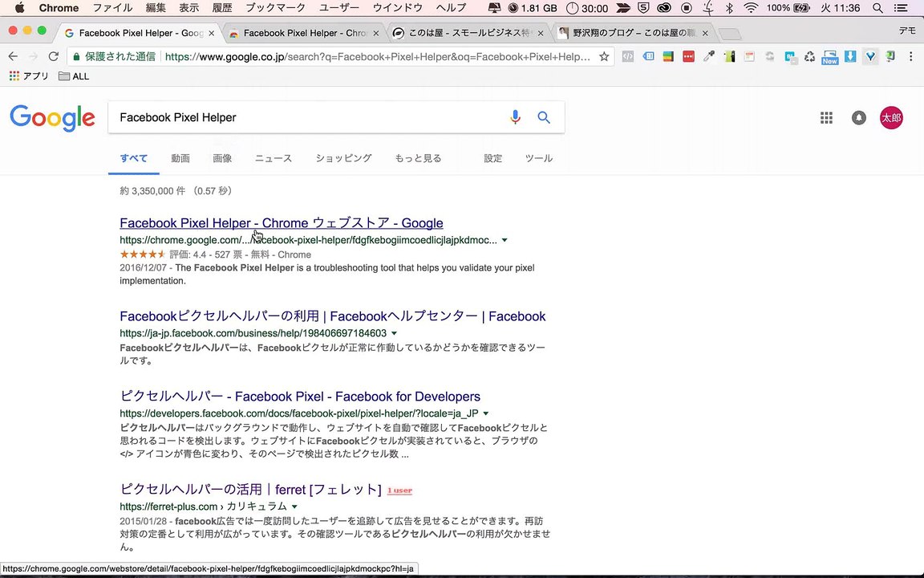Open the Bluetooth menu bar icon
The image size is (924, 578).
point(730,8)
